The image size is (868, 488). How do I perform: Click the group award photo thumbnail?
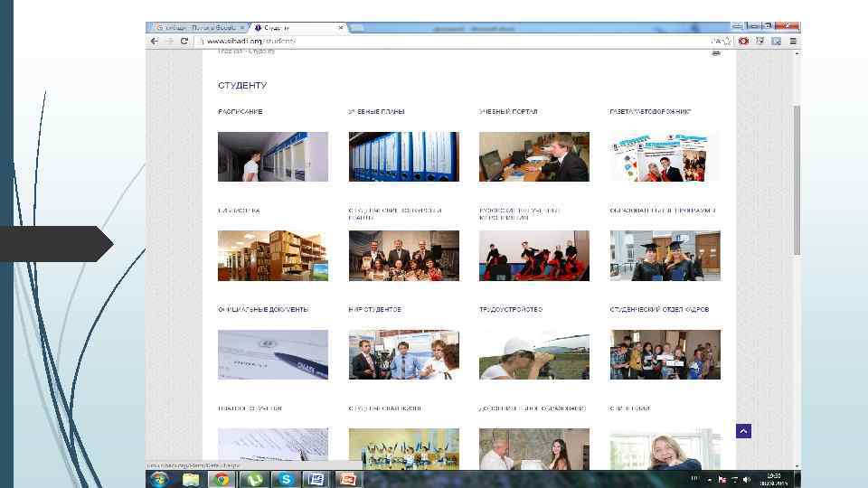[x=403, y=256]
